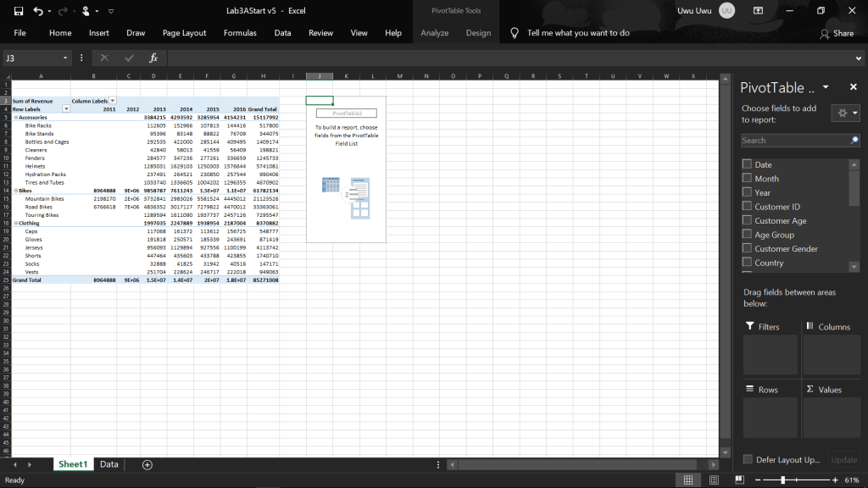Toggle the Defer Layout Update checkbox
This screenshot has height=488, width=868.
(x=748, y=459)
